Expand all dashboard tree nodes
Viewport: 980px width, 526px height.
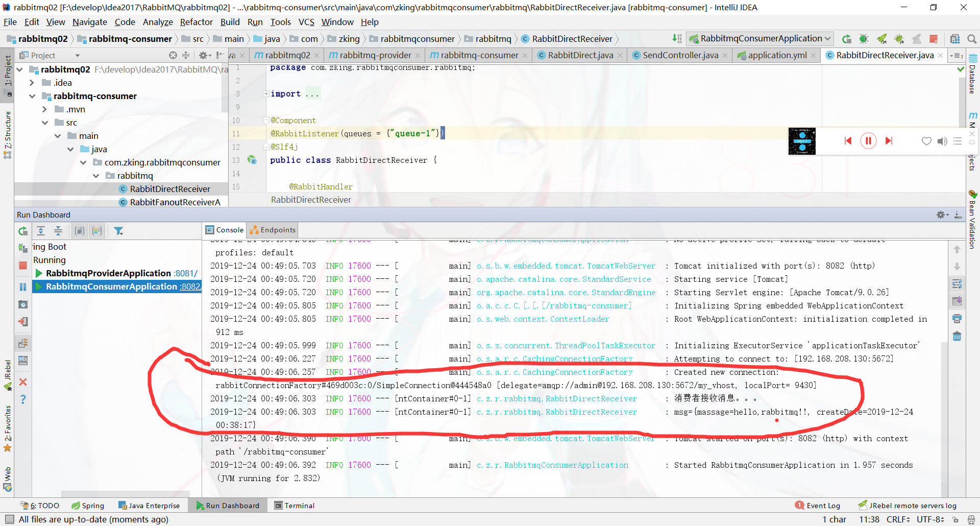coord(41,231)
